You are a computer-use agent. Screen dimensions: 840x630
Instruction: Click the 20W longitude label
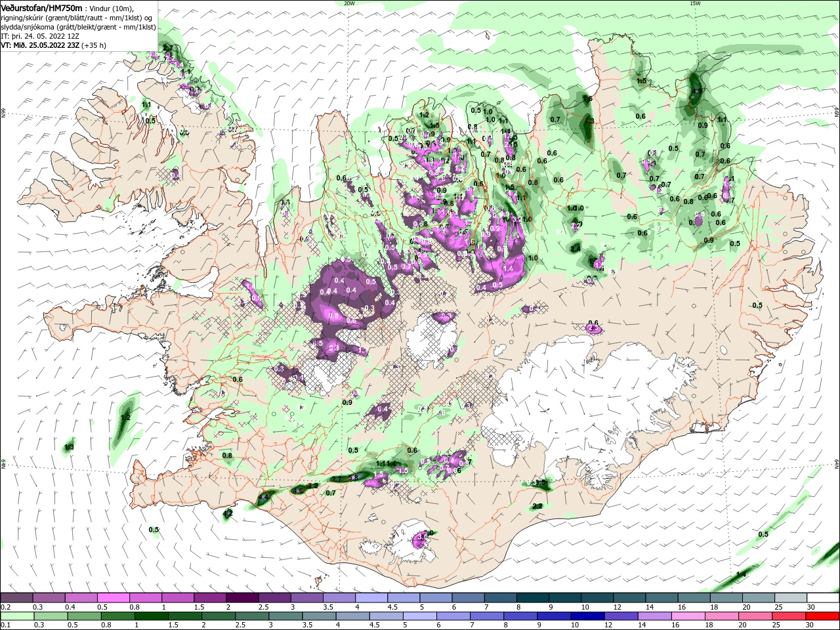[x=349, y=3]
